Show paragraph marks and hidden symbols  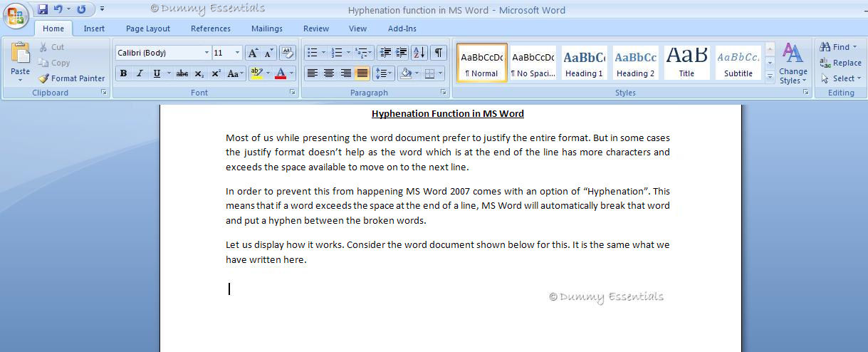[439, 53]
